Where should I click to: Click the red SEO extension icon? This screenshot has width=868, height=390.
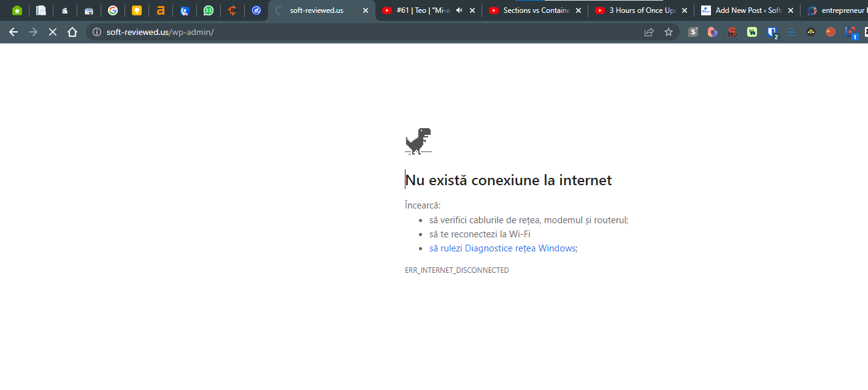pos(732,32)
